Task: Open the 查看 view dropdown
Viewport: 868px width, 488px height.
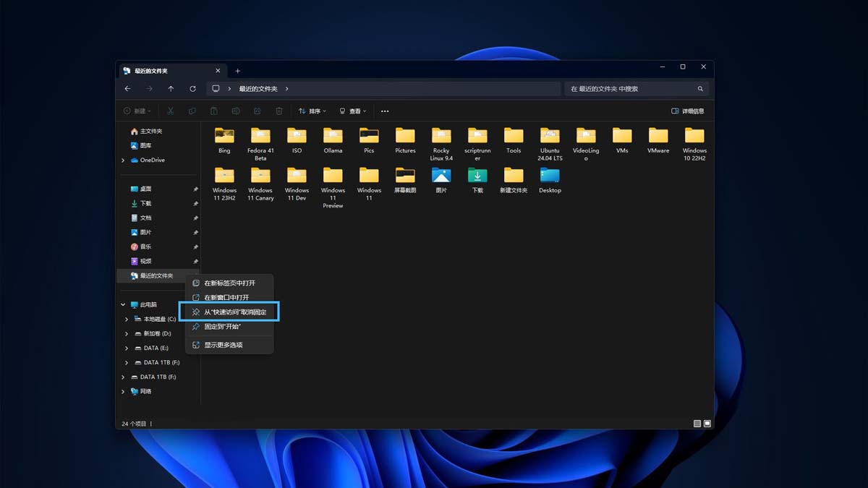Action: pos(352,111)
